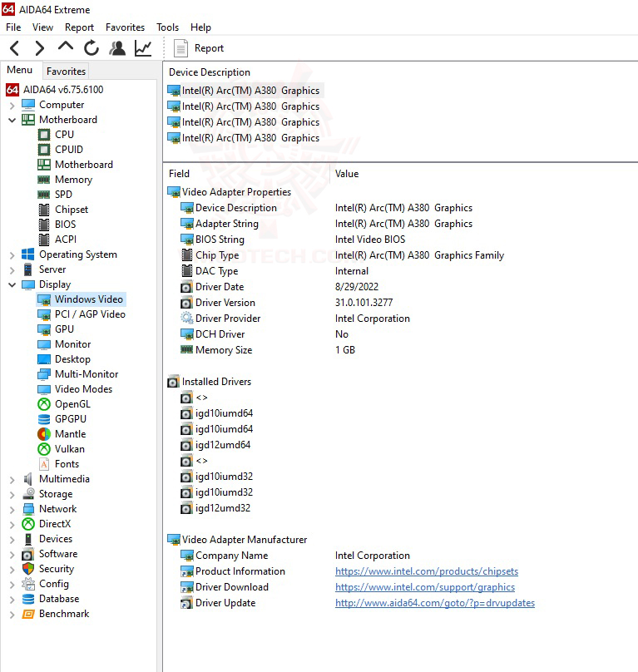Viewport: 638px width, 672px height.
Task: Select the CPU icon in tree
Action: (44, 135)
